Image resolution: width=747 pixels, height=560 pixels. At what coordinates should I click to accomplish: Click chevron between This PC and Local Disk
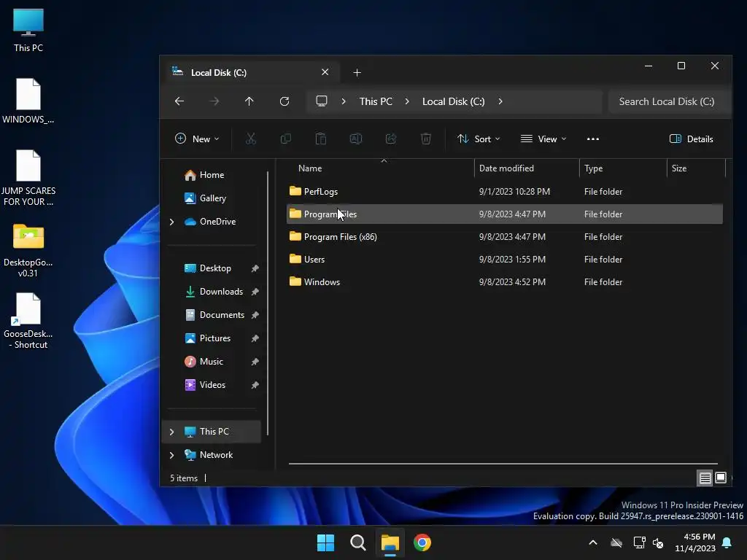407,101
